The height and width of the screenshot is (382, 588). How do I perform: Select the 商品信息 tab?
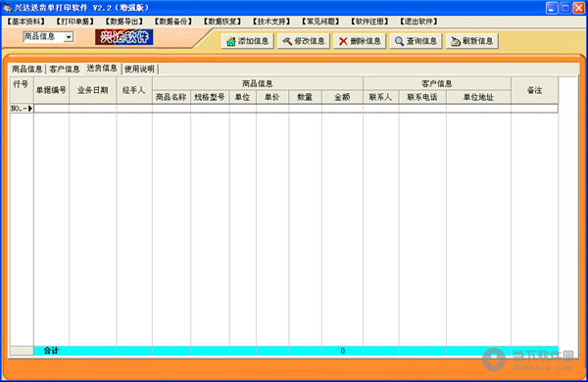click(27, 69)
